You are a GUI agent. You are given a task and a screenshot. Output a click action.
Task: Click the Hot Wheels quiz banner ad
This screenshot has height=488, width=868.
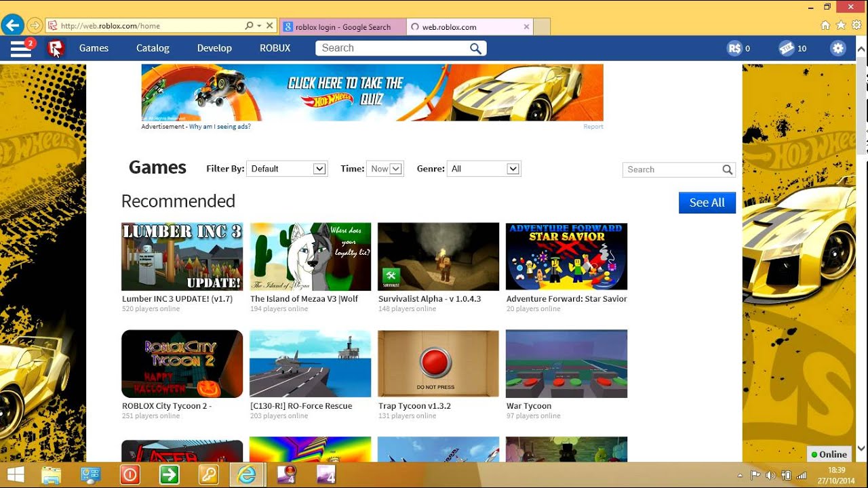(372, 93)
